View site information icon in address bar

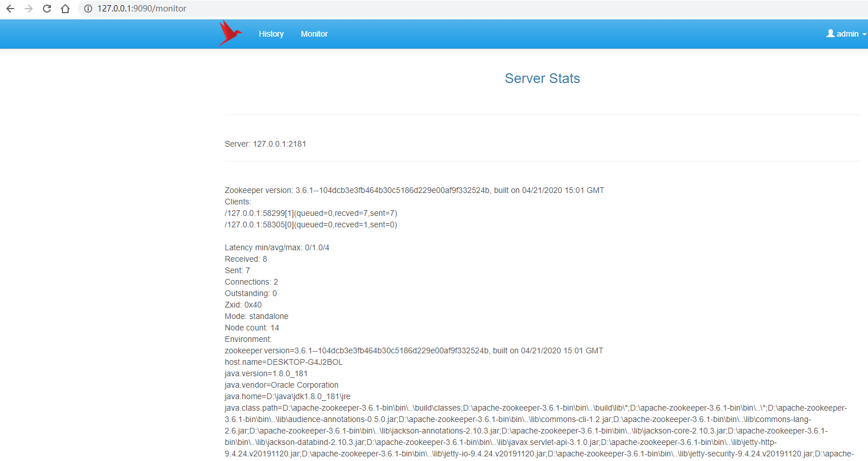(x=88, y=9)
